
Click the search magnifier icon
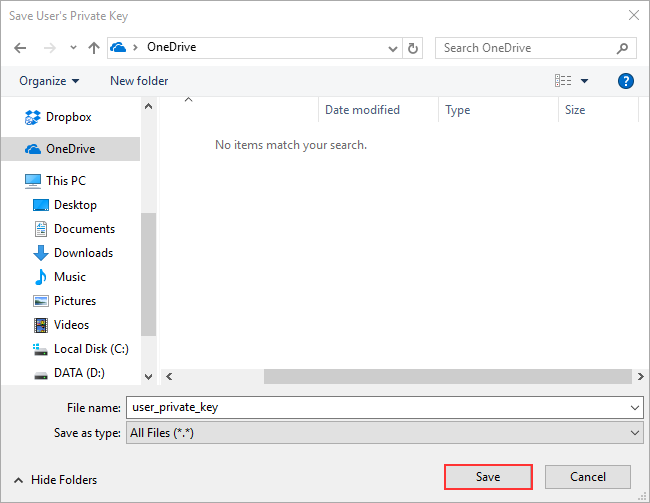622,48
